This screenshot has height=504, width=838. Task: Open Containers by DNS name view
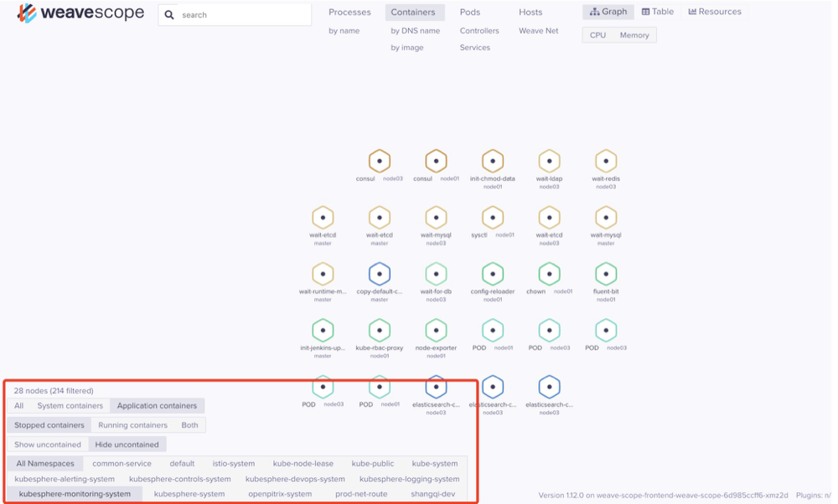[x=416, y=31]
